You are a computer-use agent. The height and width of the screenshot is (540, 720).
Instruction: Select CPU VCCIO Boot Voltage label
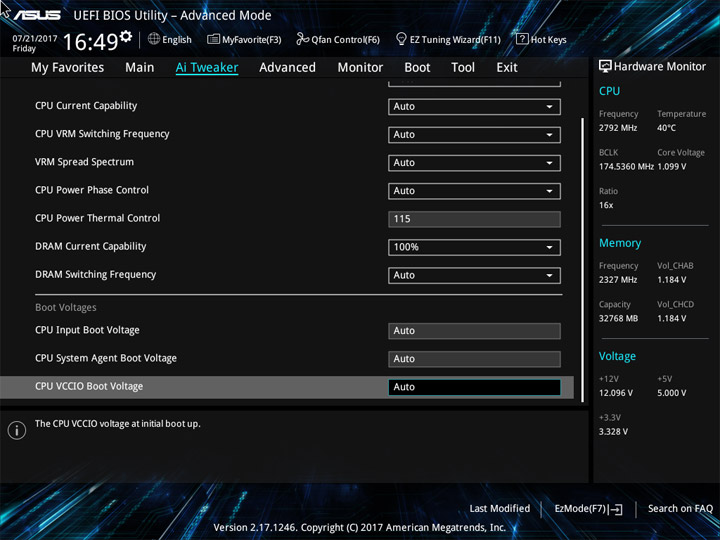(x=89, y=386)
